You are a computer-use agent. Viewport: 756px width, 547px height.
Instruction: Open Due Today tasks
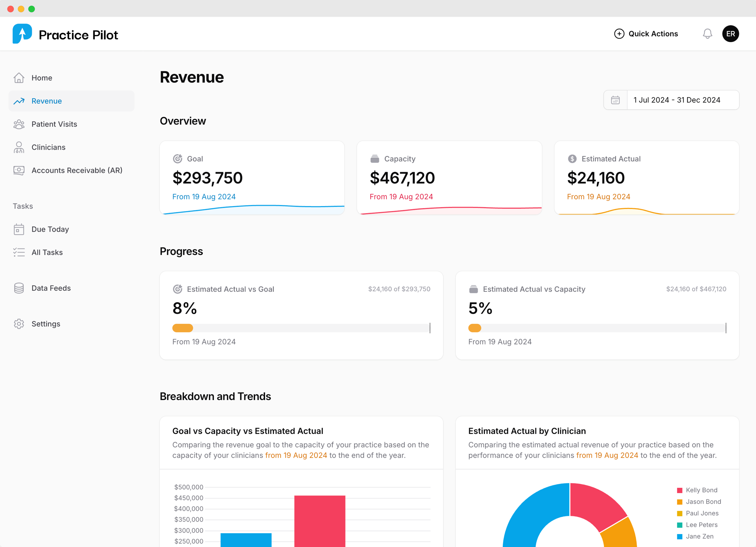pyautogui.click(x=50, y=229)
